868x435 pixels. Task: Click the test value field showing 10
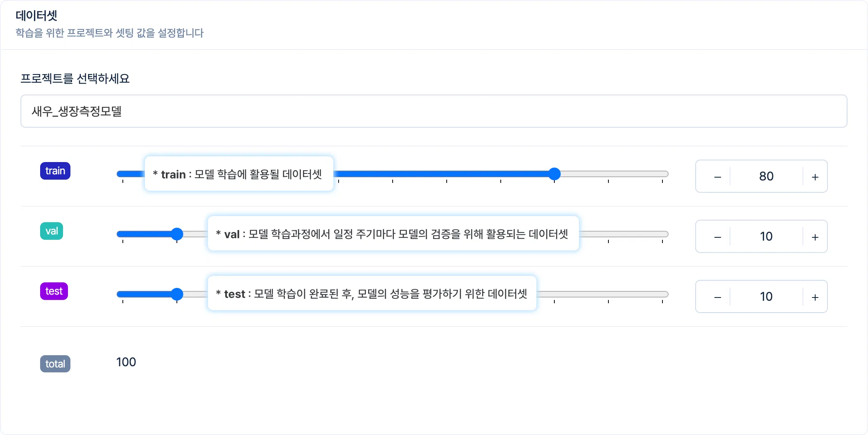point(766,297)
